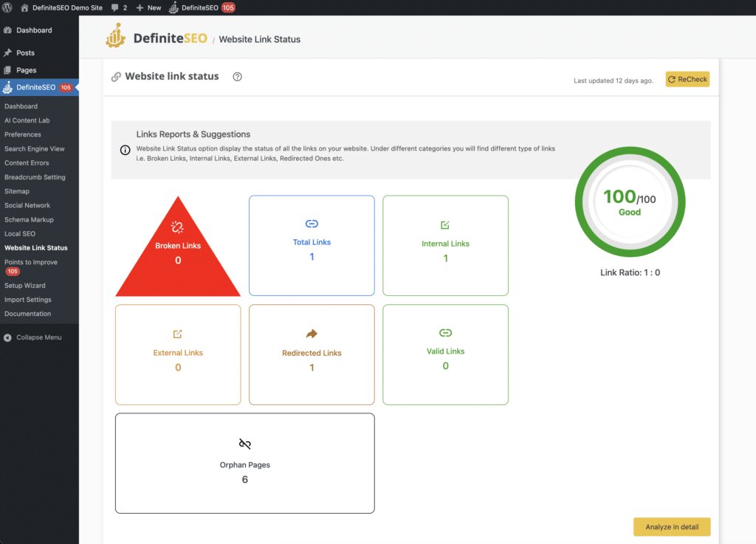Click Collapse Menu

point(39,337)
